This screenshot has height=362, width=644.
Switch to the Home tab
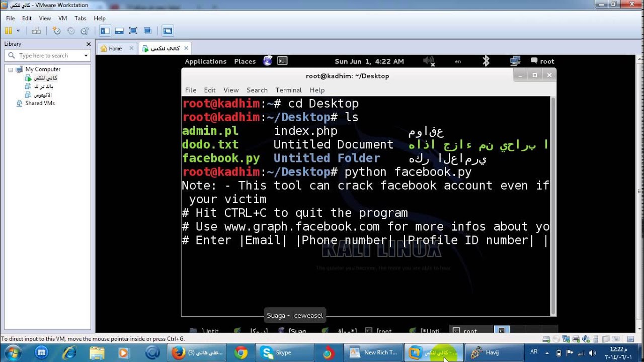[x=115, y=48]
